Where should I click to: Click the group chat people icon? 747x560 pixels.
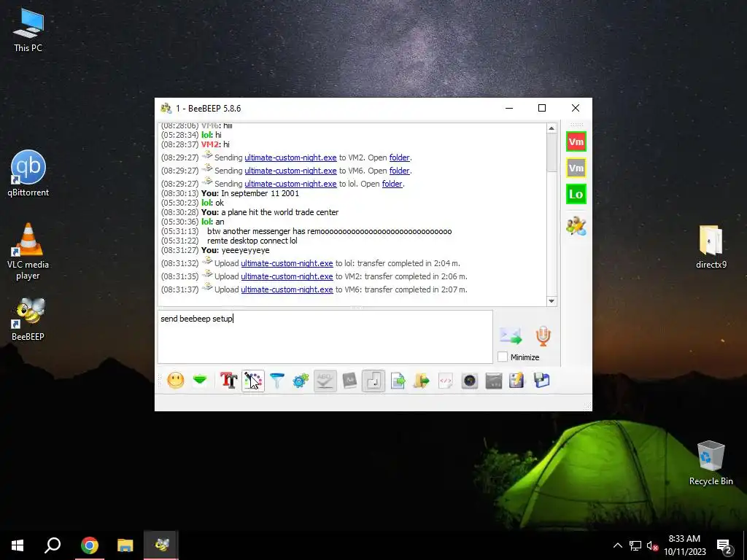pos(576,226)
